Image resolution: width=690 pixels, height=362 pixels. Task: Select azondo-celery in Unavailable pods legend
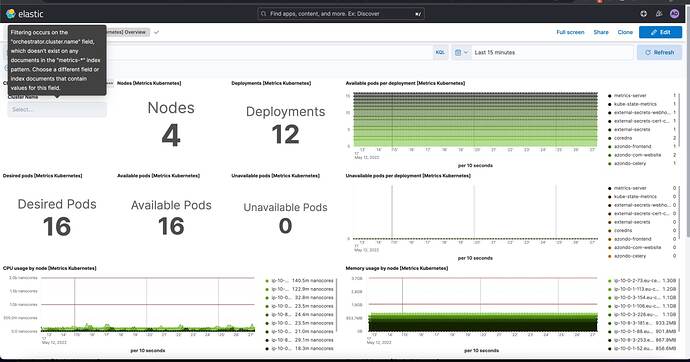point(630,256)
